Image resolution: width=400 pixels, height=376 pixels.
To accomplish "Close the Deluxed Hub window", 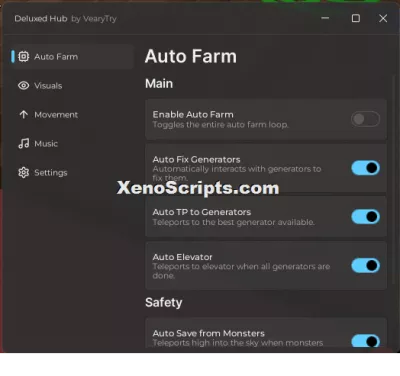I will [x=383, y=18].
